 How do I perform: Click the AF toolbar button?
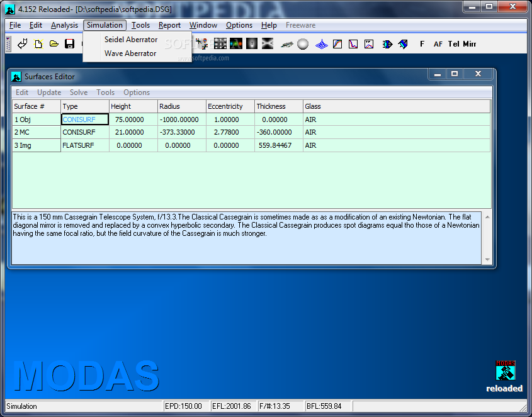pyautogui.click(x=438, y=44)
